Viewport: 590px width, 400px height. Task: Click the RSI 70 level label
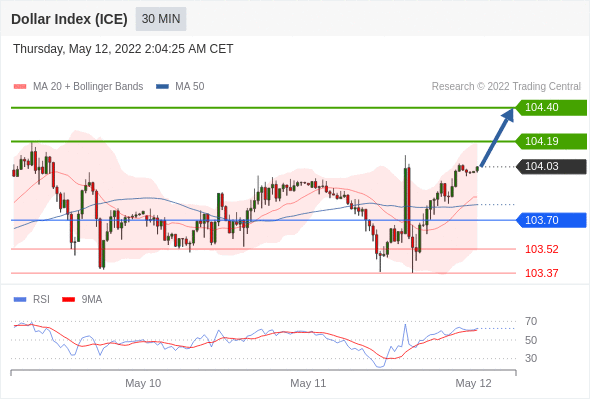531,321
